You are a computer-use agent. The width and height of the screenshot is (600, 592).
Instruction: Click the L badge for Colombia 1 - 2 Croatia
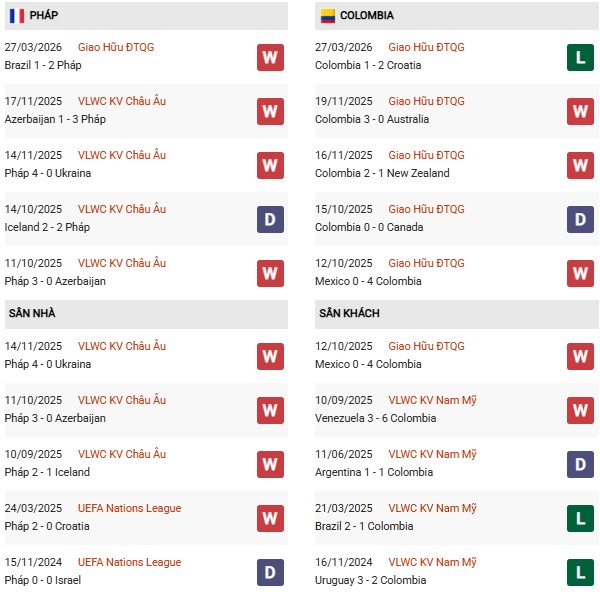[x=581, y=57]
